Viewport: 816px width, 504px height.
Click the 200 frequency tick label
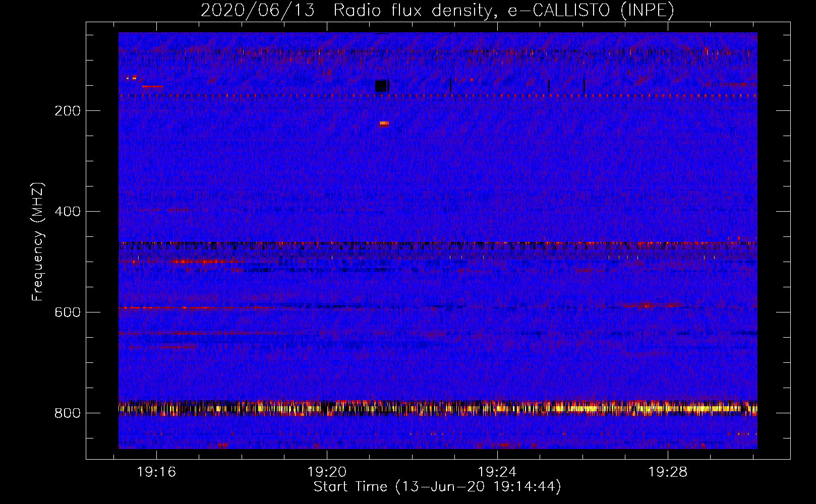pos(68,111)
